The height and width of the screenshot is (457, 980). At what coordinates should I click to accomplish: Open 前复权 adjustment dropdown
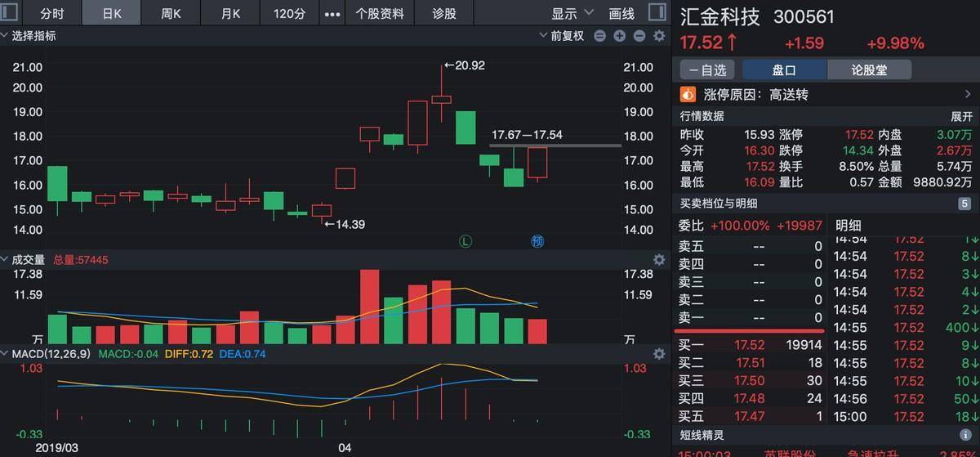point(562,36)
